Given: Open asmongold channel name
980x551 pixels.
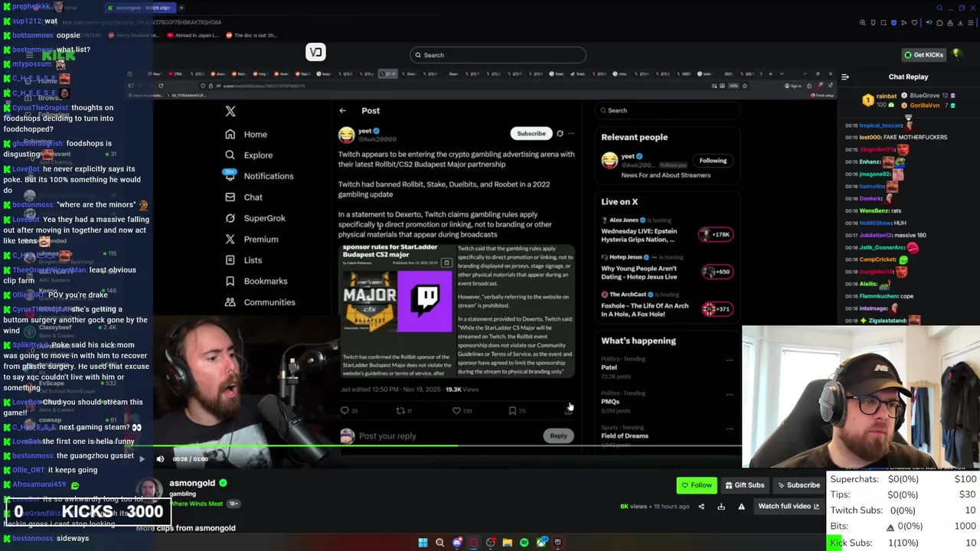Looking at the screenshot, I should pyautogui.click(x=192, y=484).
